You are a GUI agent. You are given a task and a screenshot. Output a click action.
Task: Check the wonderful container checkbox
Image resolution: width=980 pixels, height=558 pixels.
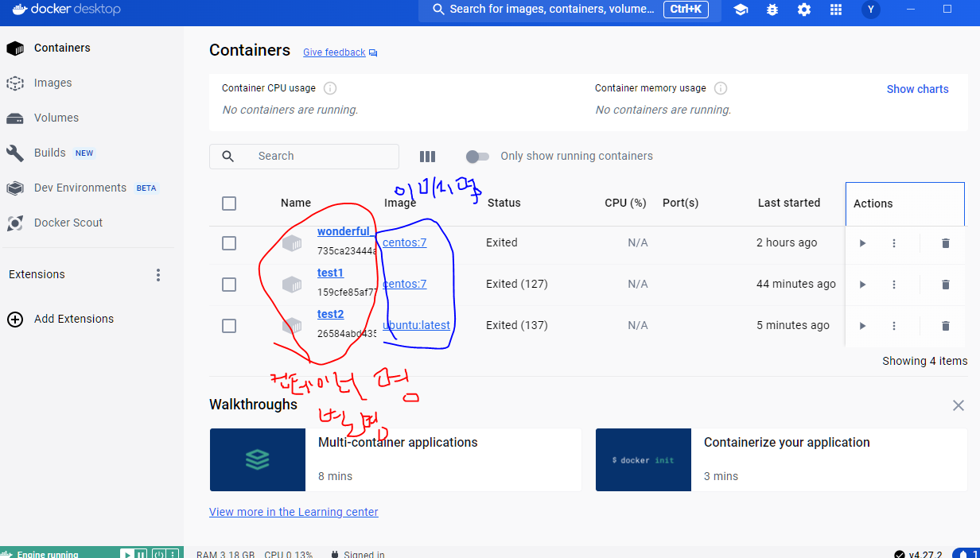(229, 243)
